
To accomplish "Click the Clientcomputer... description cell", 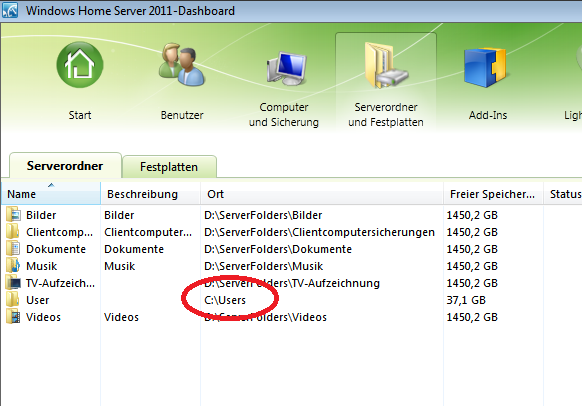I will (148, 232).
